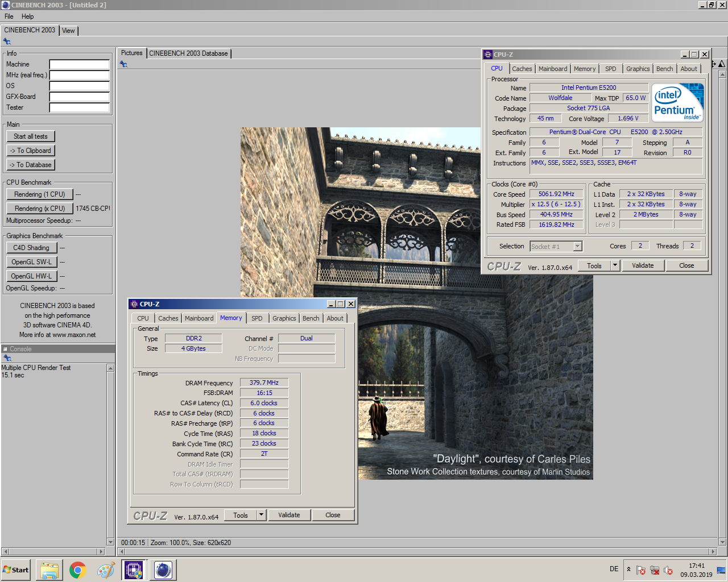
Task: Open the File menu
Action: coord(9,16)
